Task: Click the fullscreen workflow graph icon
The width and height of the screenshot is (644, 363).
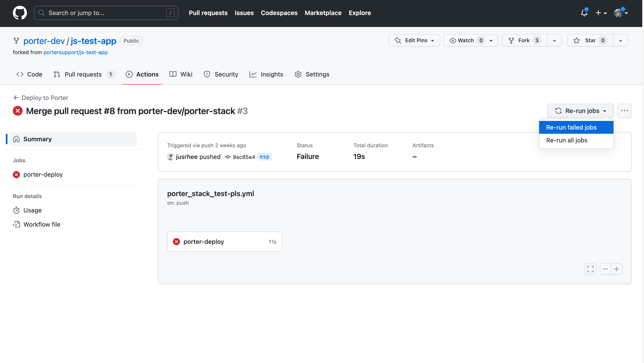Action: (590, 269)
